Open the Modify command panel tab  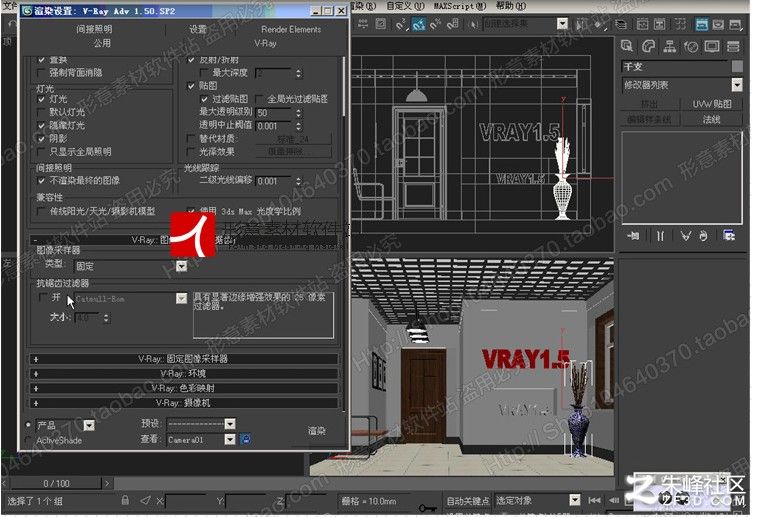pyautogui.click(x=648, y=46)
